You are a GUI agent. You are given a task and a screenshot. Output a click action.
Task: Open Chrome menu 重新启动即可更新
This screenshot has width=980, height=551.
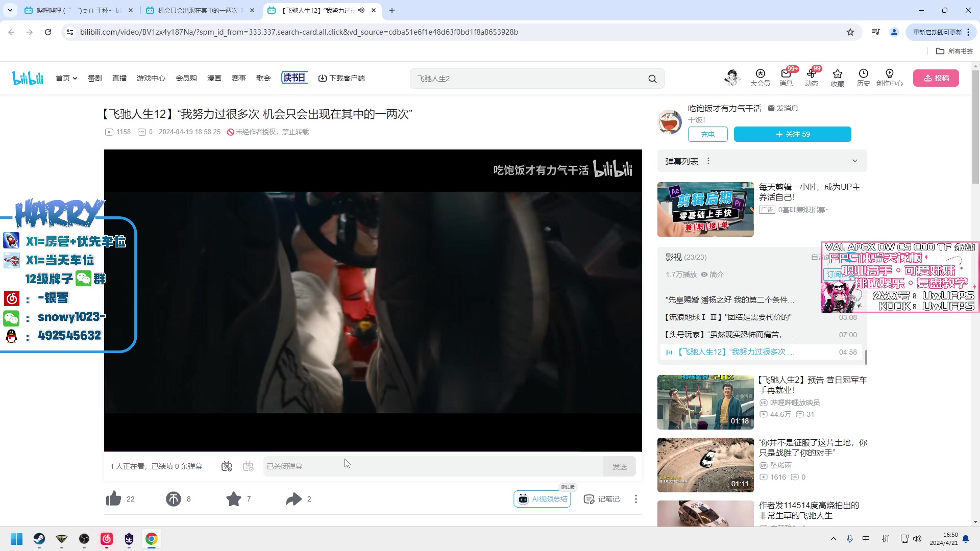941,32
